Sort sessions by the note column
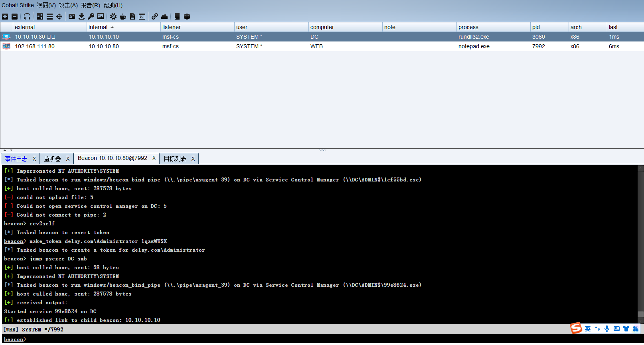This screenshot has height=345, width=644. pyautogui.click(x=419, y=27)
